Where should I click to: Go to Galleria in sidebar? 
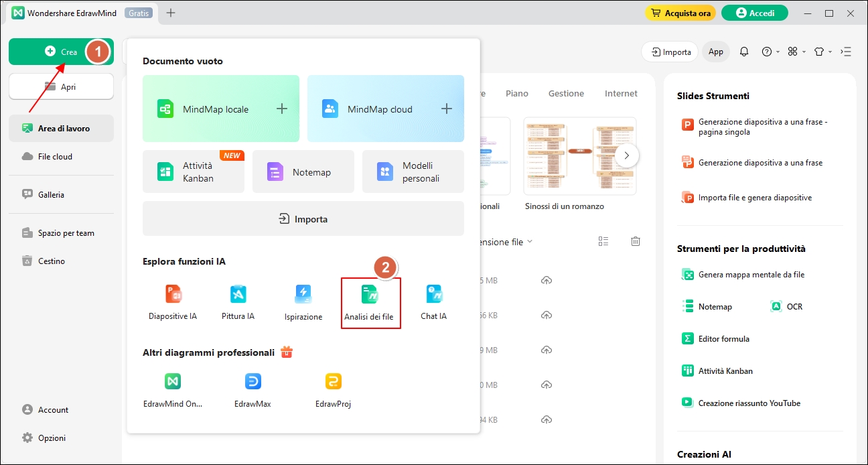61,194
